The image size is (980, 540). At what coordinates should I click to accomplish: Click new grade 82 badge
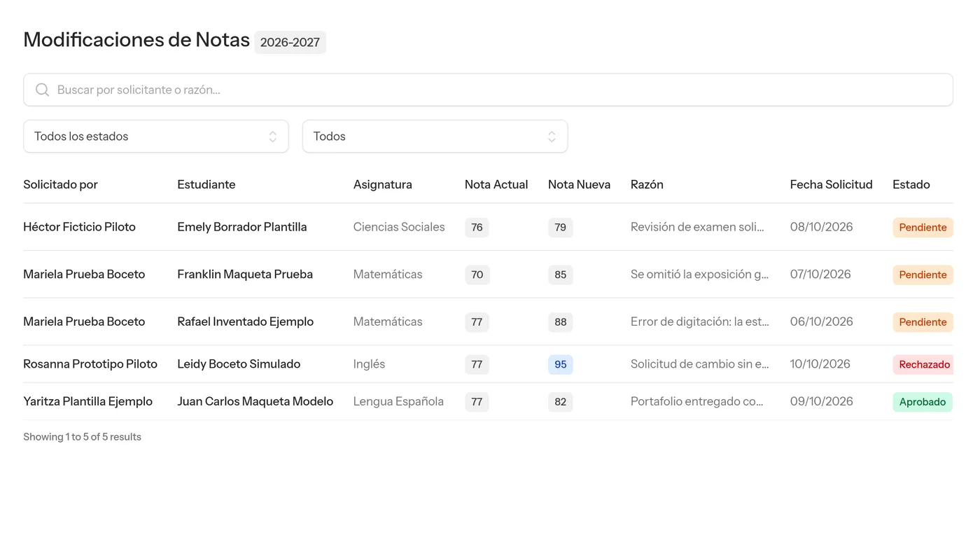click(x=560, y=402)
